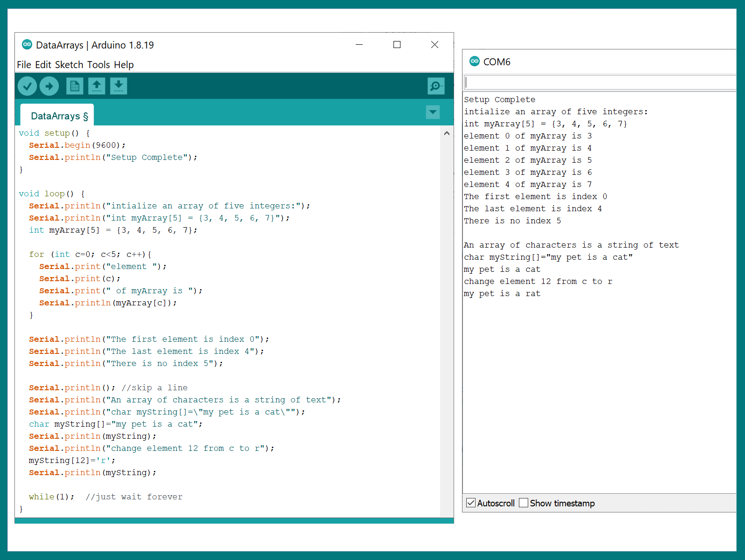Click 'There is no index 5' output line
The image size is (745, 560).
(x=512, y=221)
